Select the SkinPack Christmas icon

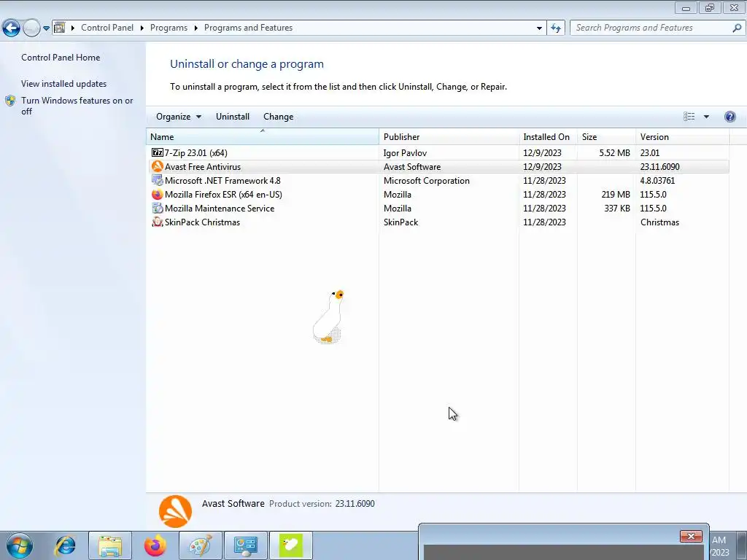point(158,222)
